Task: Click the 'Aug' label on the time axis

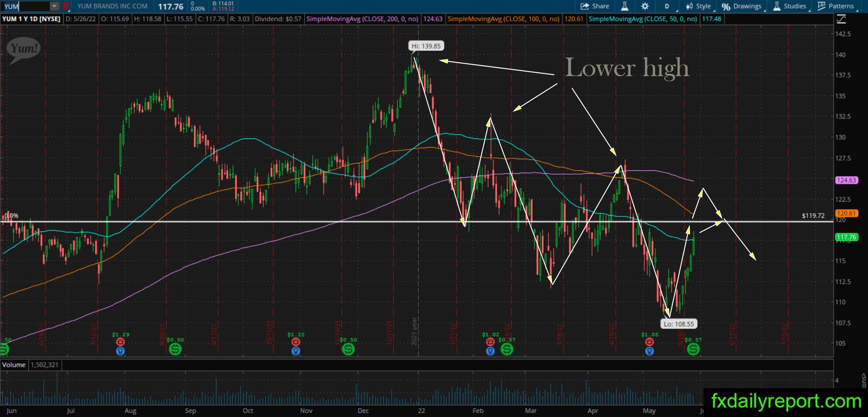Action: point(131,411)
